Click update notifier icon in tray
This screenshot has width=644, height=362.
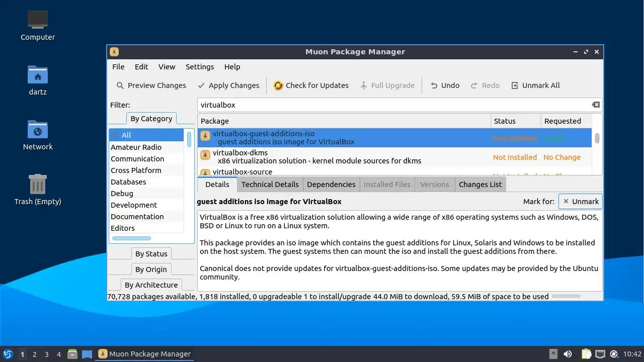[x=614, y=354]
